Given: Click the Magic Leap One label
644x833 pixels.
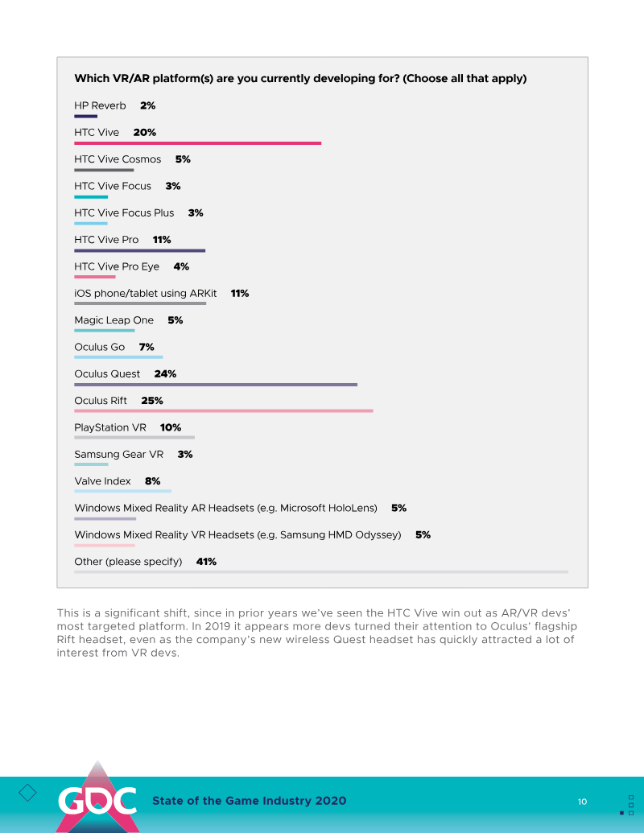Looking at the screenshot, I should pos(114,320).
